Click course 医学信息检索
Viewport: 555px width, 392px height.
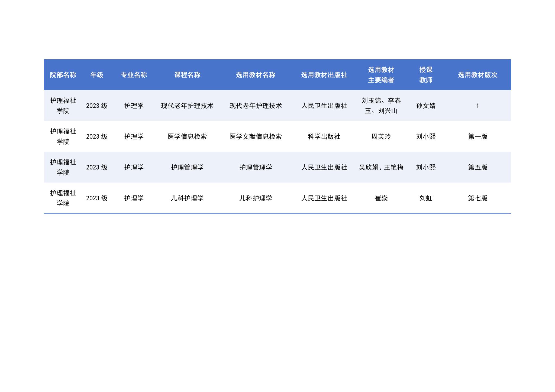click(x=187, y=137)
